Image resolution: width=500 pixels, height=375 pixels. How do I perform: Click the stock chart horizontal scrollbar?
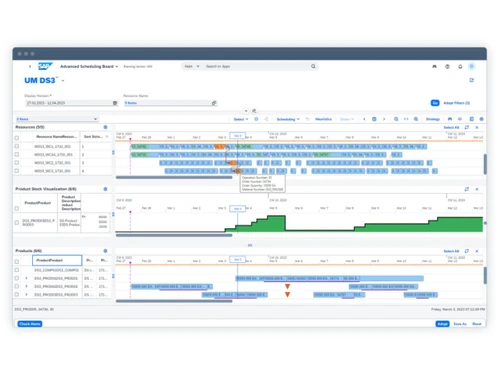click(x=174, y=235)
